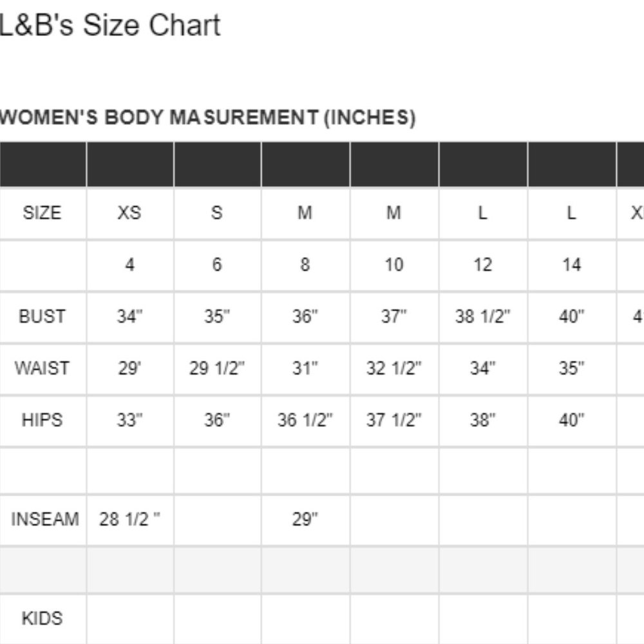
Task: Select the 38 1/2" bust value
Action: [482, 316]
